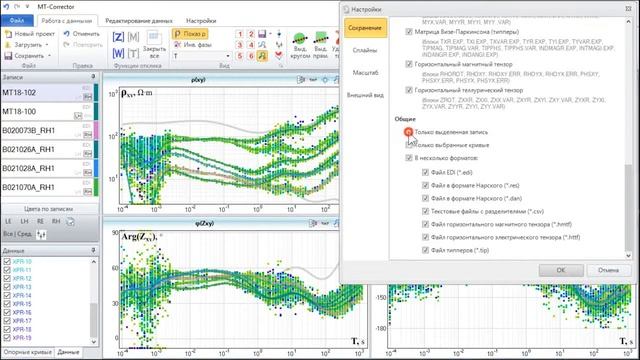Click the Отменить undo button in ribbon
This screenshot has height=360, width=640.
coord(82,34)
